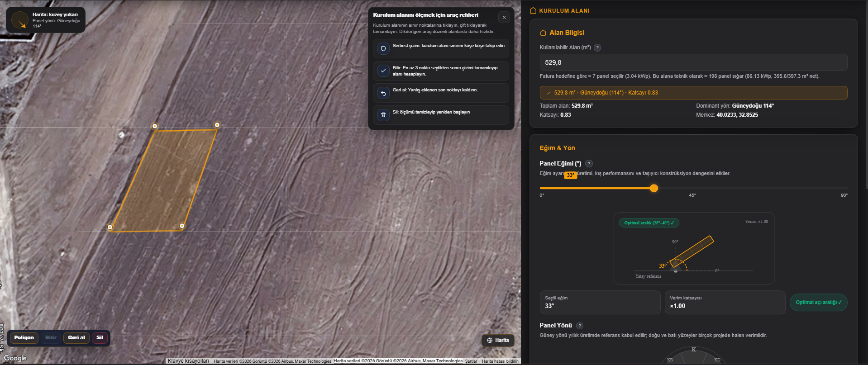
Task: Close the measuring tool guide popup
Action: coord(504,18)
